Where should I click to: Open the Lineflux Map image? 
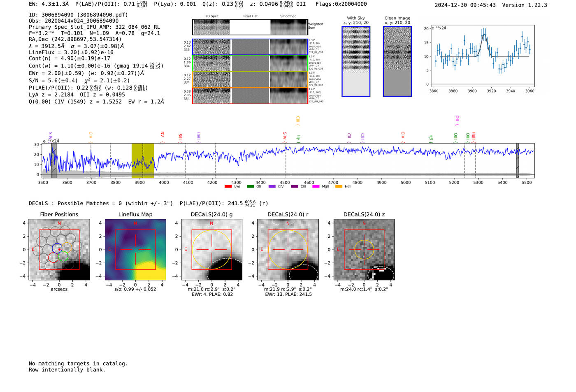click(x=135, y=250)
